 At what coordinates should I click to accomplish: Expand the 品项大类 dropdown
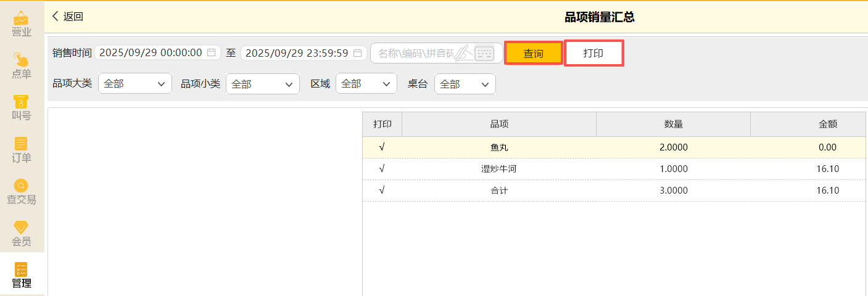(135, 84)
